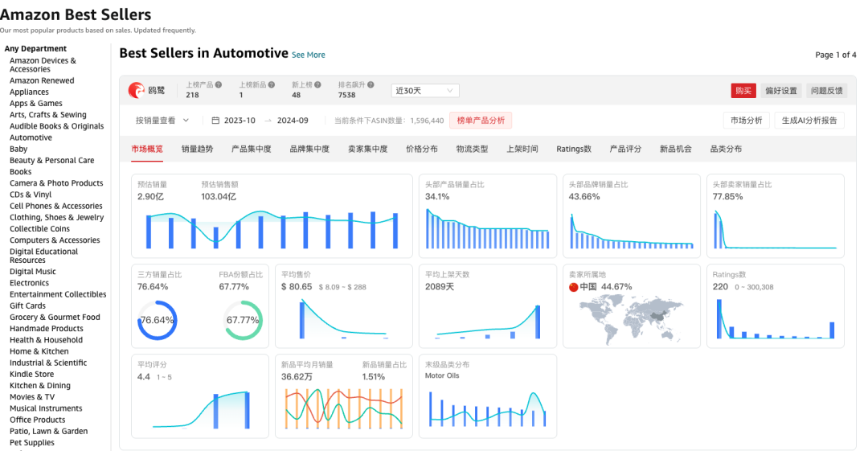Open the 平均评分 4.4 chart card
Image resolution: width=868 pixels, height=451 pixels.
point(200,396)
